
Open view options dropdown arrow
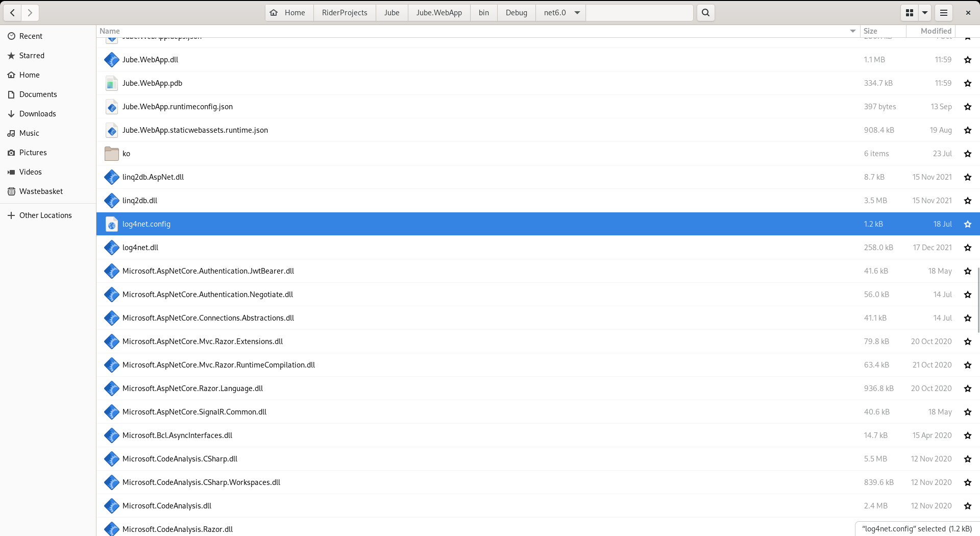925,13
